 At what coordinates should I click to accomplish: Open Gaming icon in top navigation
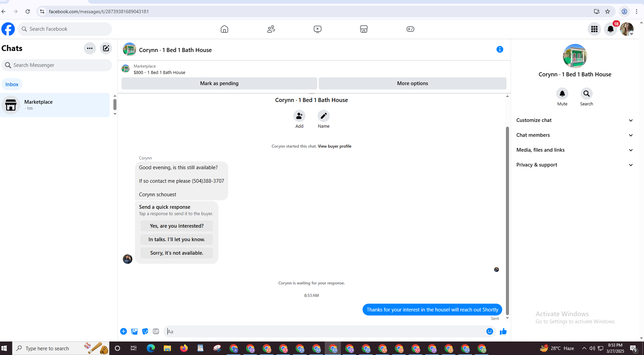410,29
